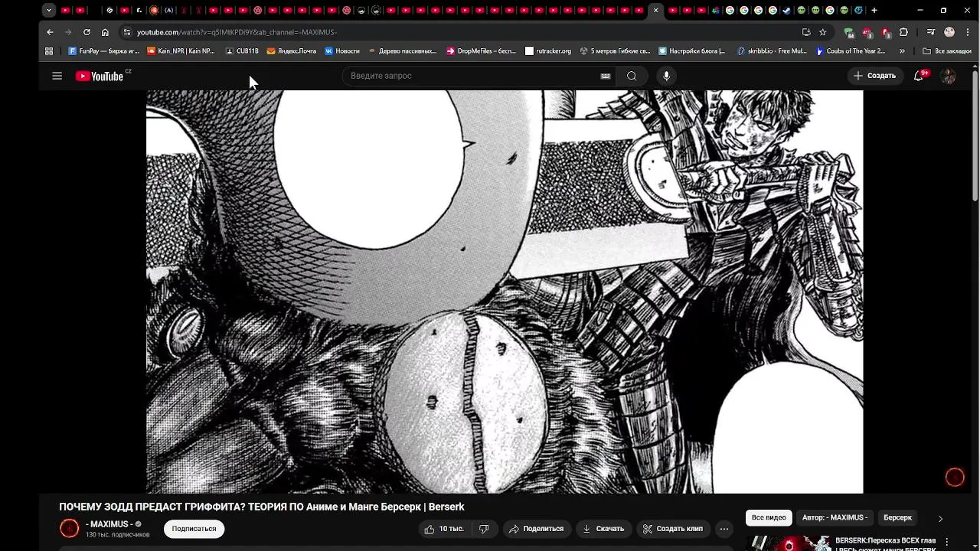Close the current active tab
The image size is (980, 551).
(x=655, y=11)
